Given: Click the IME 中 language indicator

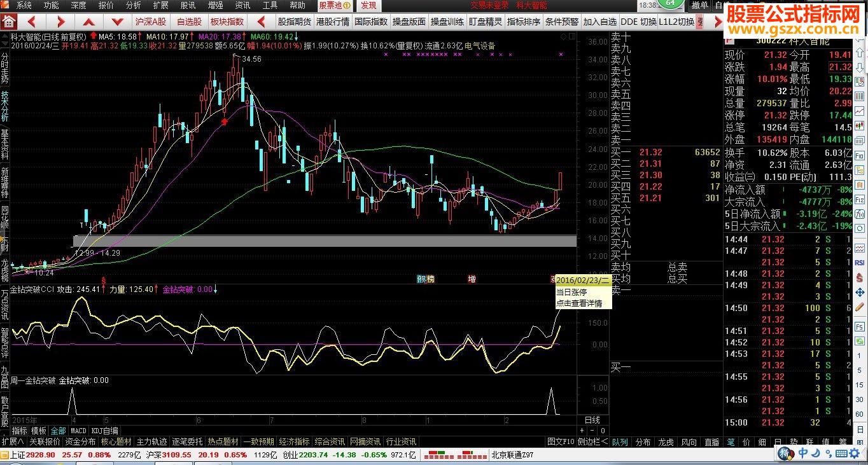Looking at the screenshot, I should tap(804, 453).
